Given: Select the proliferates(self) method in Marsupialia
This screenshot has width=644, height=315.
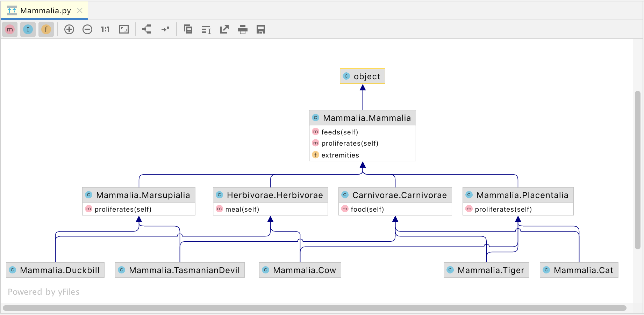Looking at the screenshot, I should tap(123, 209).
